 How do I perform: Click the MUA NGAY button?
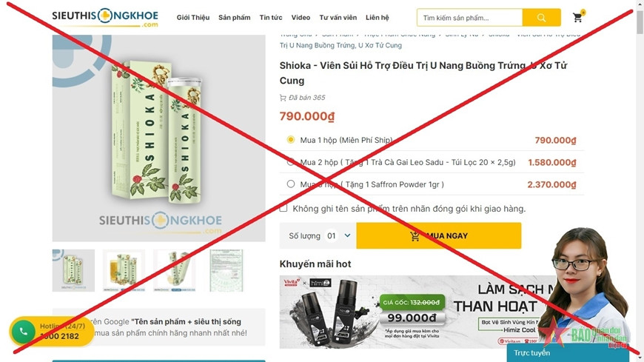click(x=439, y=235)
